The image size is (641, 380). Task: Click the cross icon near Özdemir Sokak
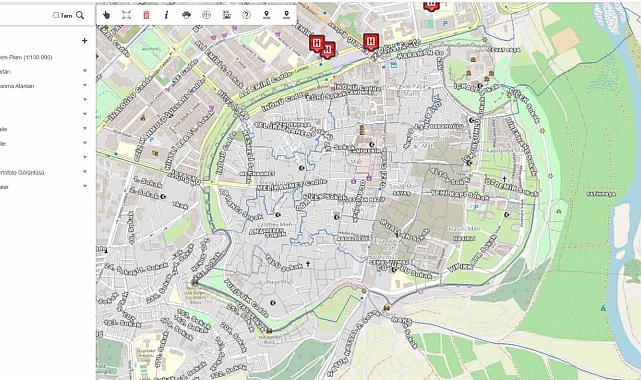coord(504,179)
